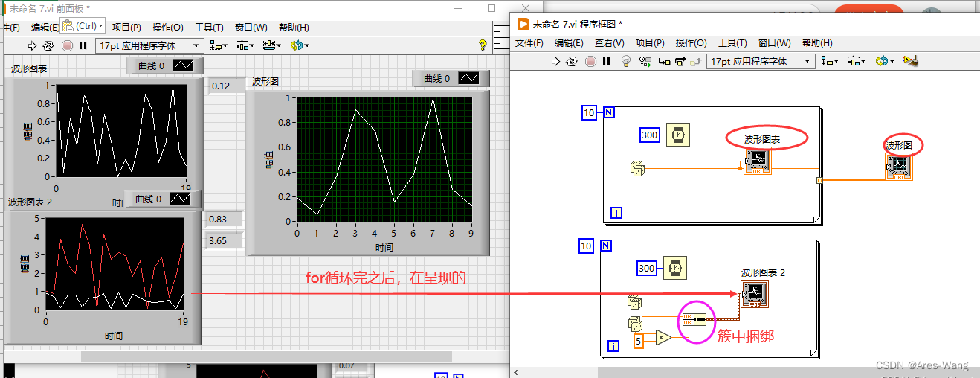Select 波形图表 2 terminal in lower loop

click(755, 295)
